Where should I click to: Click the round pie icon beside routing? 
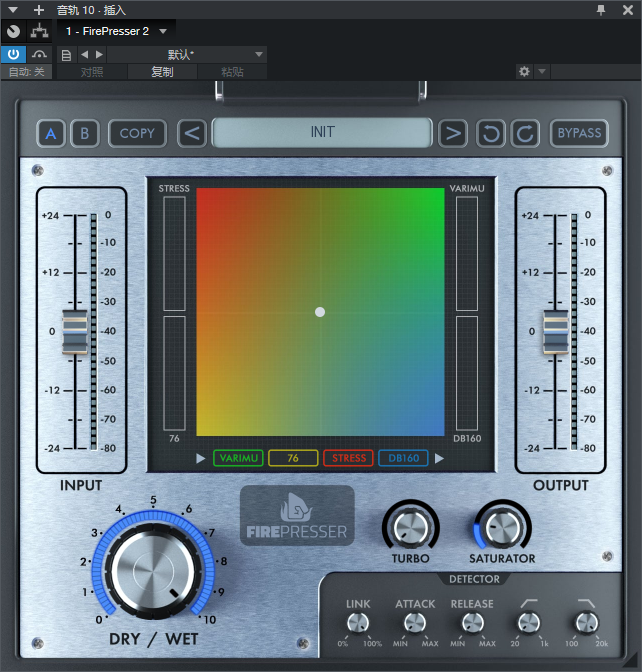coord(13,31)
